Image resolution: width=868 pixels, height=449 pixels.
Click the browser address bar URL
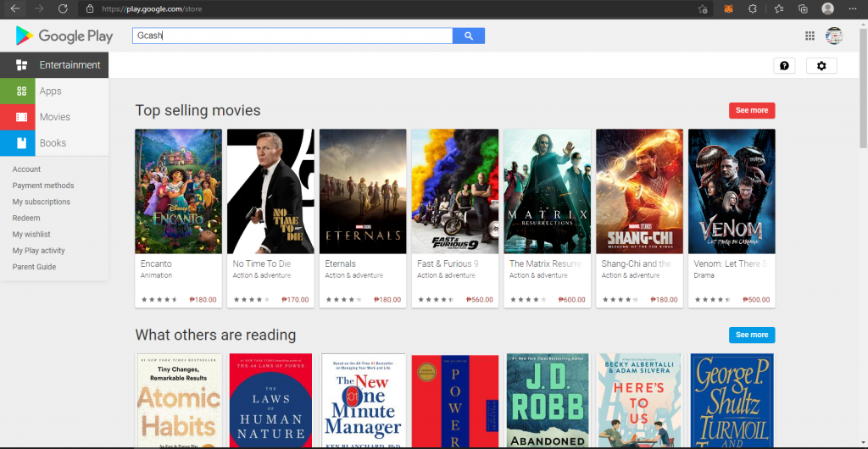click(x=152, y=8)
